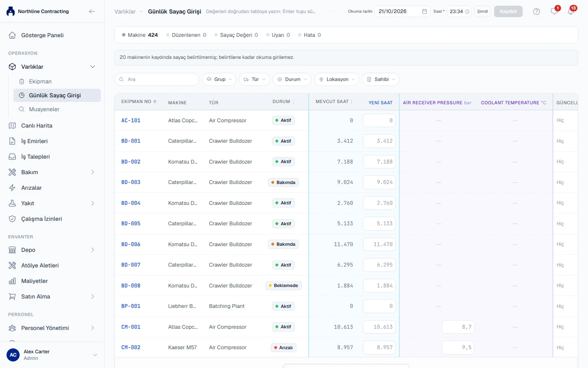Screen dimensions: 588x368
Task: Click the calendar icon in date field
Action: pos(425,11)
